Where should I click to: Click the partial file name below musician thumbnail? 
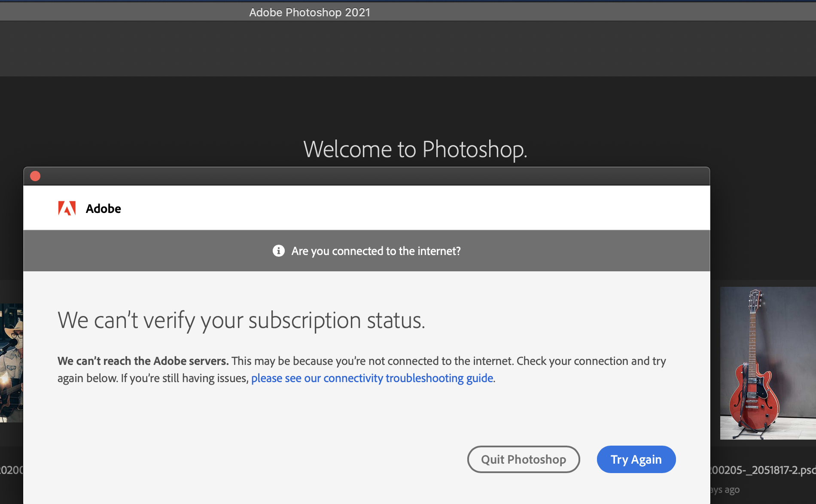(x=11, y=470)
